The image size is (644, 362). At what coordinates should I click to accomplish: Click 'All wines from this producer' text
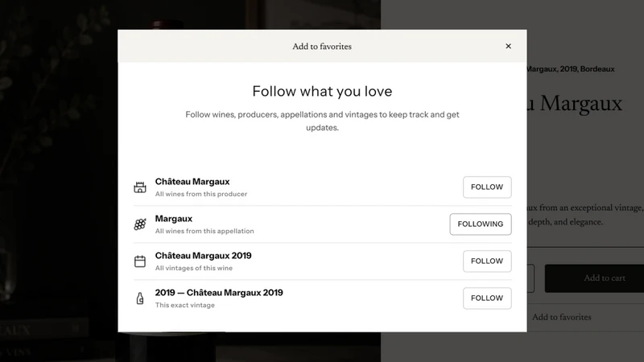[x=201, y=194]
